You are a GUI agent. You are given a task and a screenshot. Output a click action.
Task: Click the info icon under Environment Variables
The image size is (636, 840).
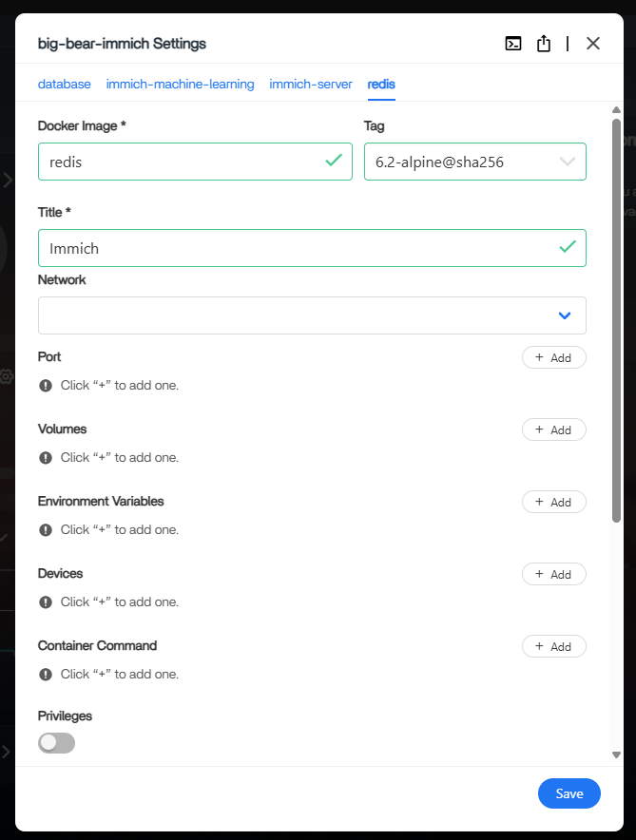pos(46,530)
